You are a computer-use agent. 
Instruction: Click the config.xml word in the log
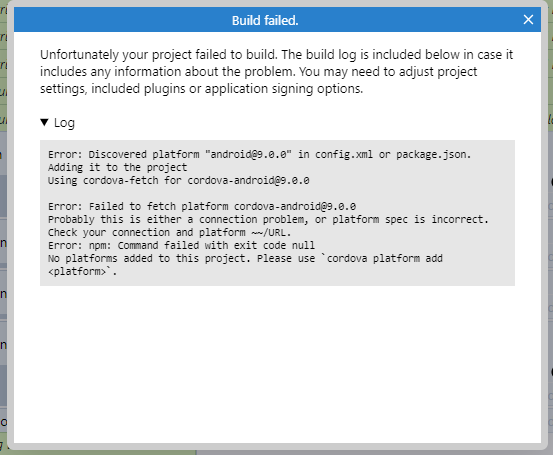click(x=344, y=154)
